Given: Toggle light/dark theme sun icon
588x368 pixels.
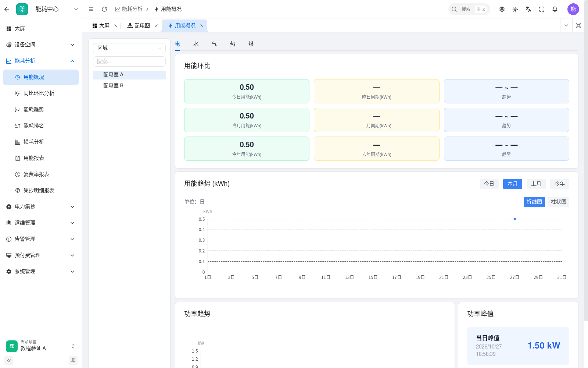Looking at the screenshot, I should click(x=515, y=9).
